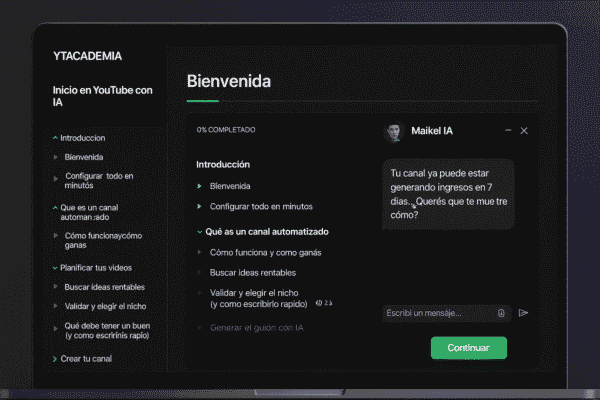Open sidebar lesson Configurar todo en minutos
The height and width of the screenshot is (400, 600).
(x=99, y=181)
